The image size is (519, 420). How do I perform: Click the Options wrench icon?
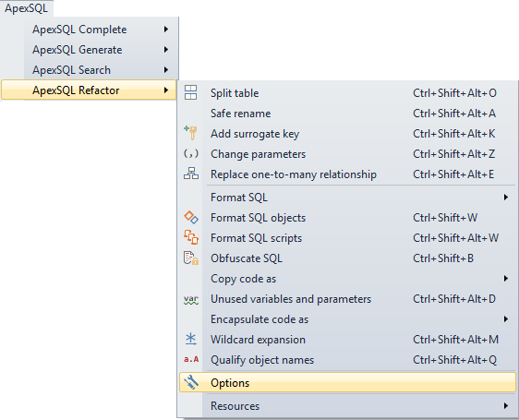[191, 382]
